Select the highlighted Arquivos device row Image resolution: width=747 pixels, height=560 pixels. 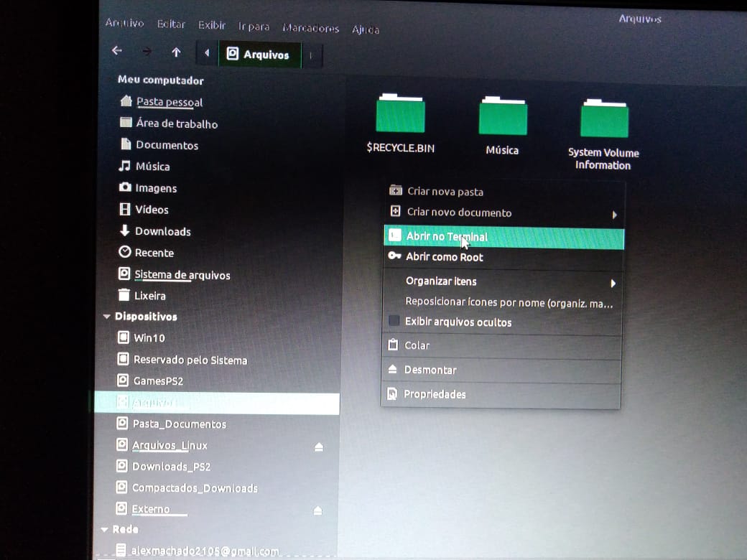pyautogui.click(x=217, y=403)
